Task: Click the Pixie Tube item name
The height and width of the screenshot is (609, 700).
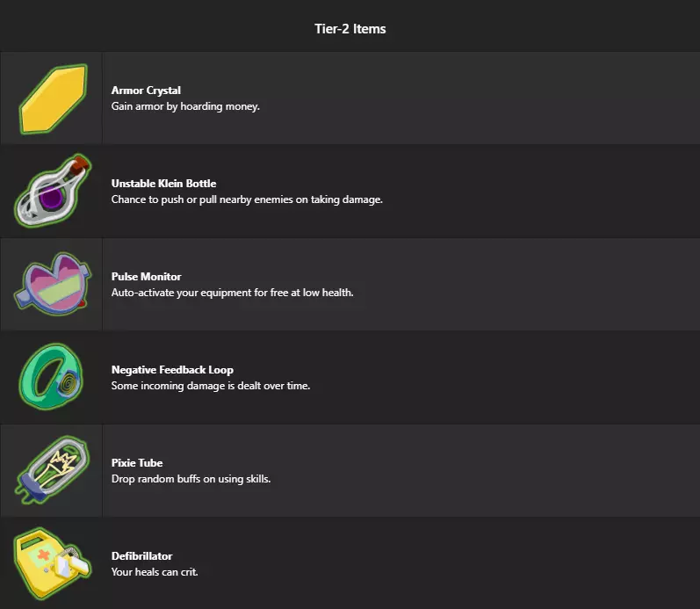Action: [137, 463]
